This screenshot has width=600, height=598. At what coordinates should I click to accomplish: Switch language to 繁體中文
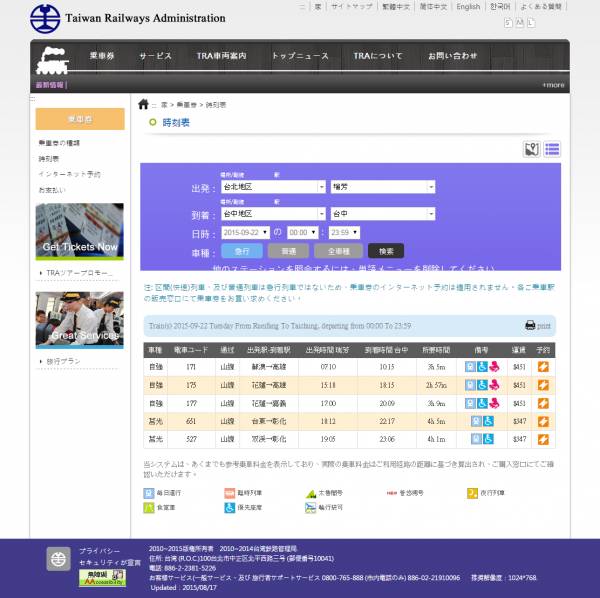(x=396, y=7)
